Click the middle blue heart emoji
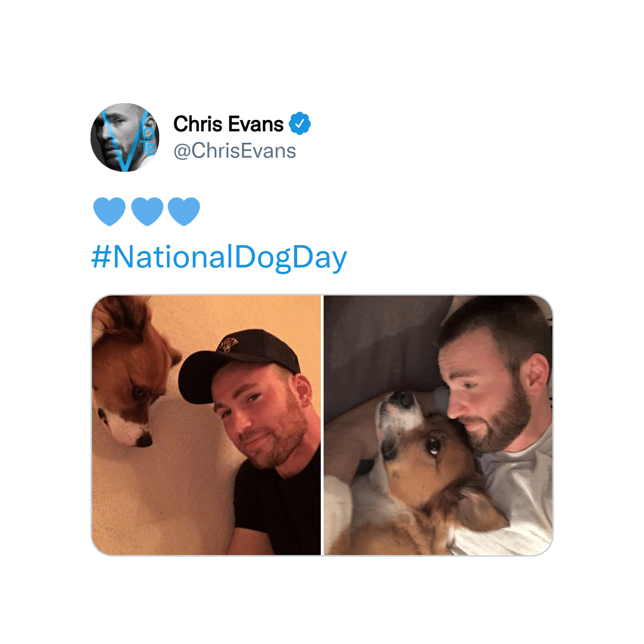The image size is (644, 644). click(147, 211)
